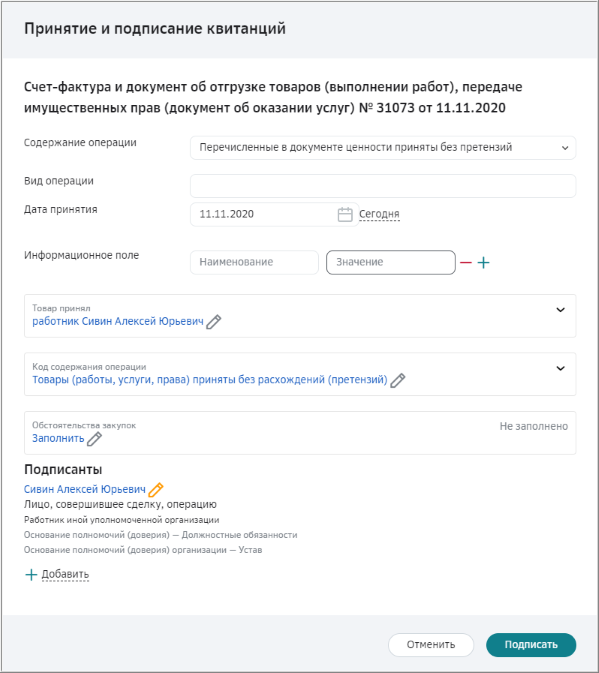The height and width of the screenshot is (673, 599).
Task: Click plus icon beside Добавить
Action: pyautogui.click(x=31, y=575)
